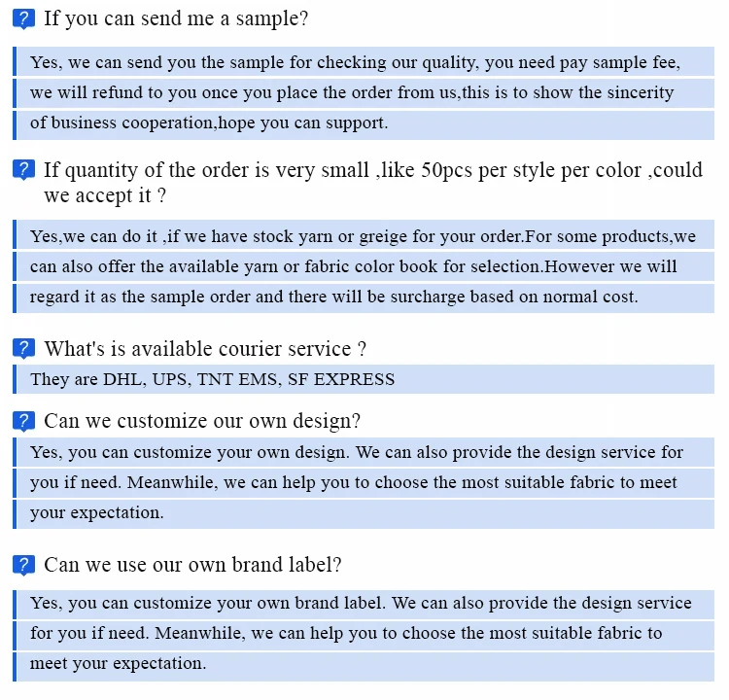Click the sample order surcharge answer line

pos(333,297)
